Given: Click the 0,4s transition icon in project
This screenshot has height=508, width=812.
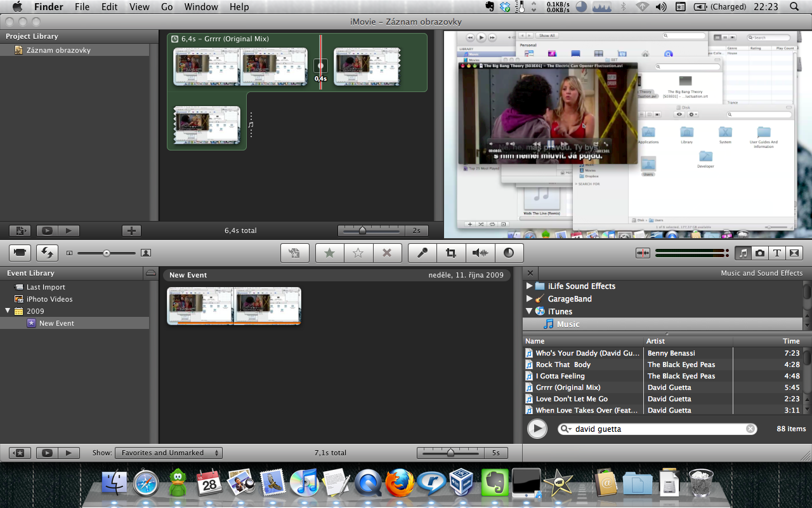Looking at the screenshot, I should coord(320,66).
